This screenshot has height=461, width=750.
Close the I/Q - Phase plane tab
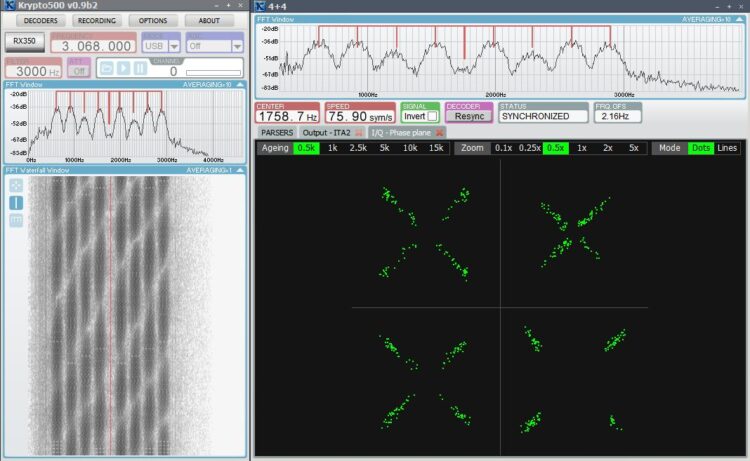[x=439, y=132]
